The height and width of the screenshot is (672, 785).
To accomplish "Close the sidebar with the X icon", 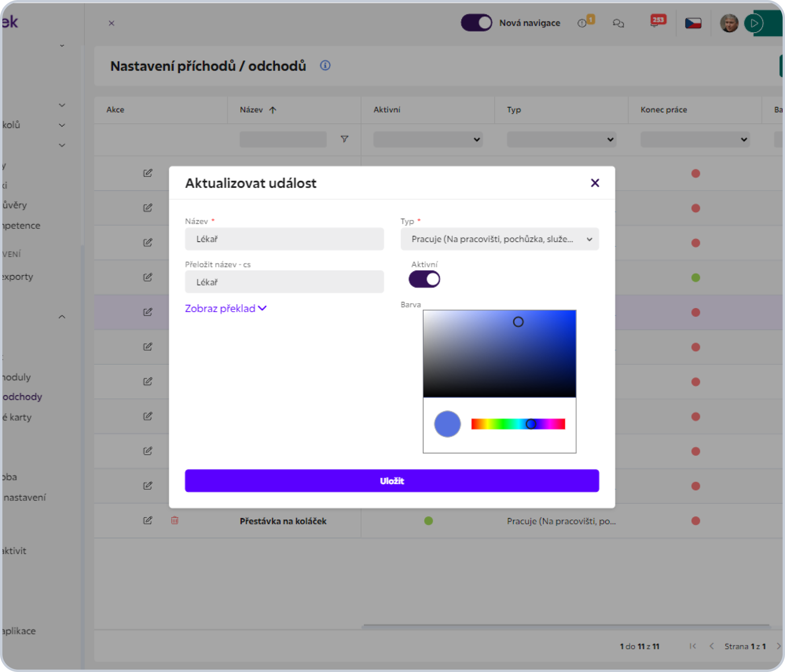I will tap(111, 23).
